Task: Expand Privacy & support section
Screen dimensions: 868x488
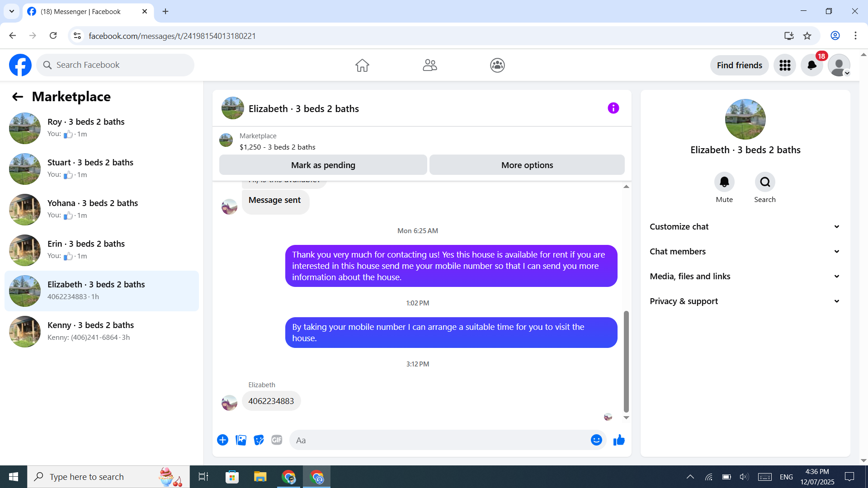Action: pyautogui.click(x=745, y=301)
